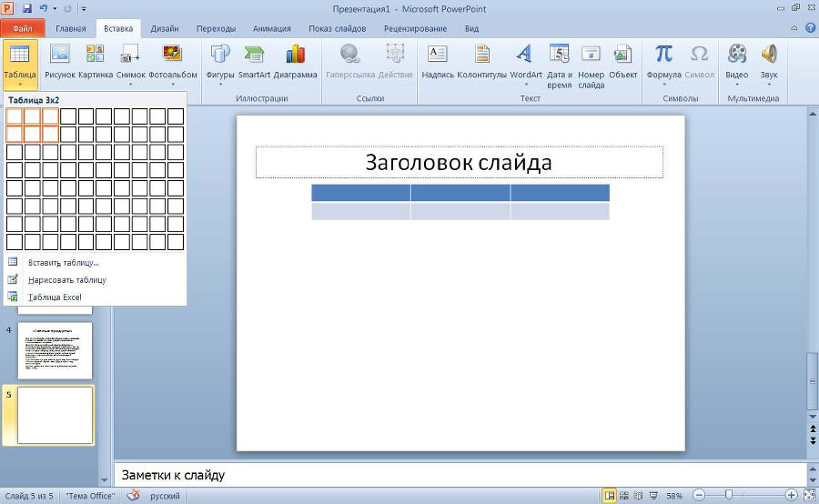
Task: Click the Undo icon in quick access toolbar
Action: pyautogui.click(x=44, y=8)
